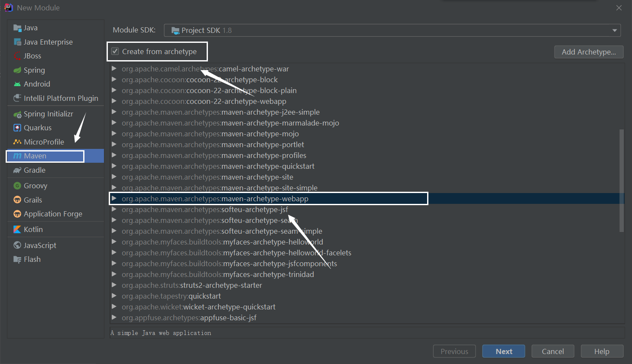Image resolution: width=632 pixels, height=364 pixels.
Task: Expand struts2-archetype-starter node
Action: tap(114, 285)
